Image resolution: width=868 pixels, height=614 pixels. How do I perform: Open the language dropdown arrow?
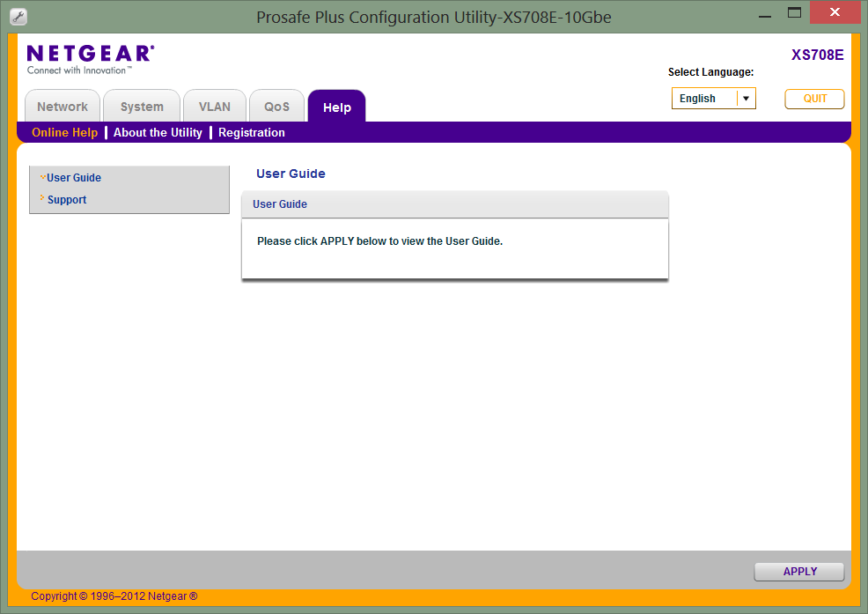[x=746, y=99]
